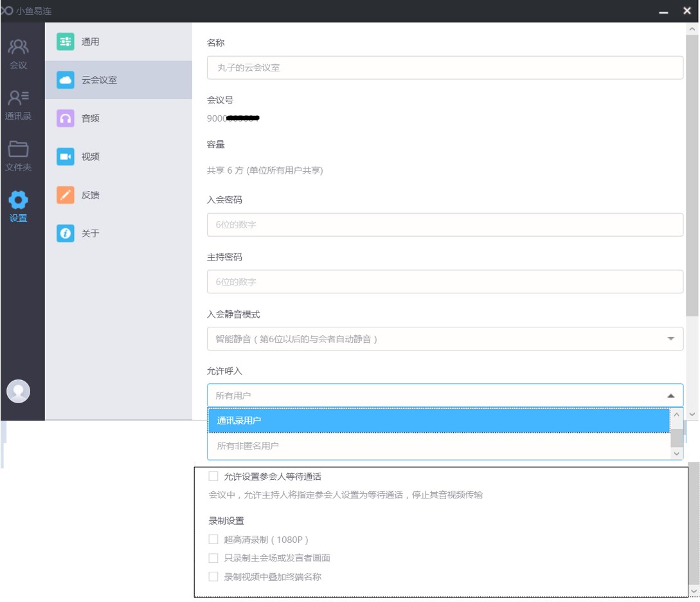Click the 小鱼易连 logo in title bar
Image resolution: width=700 pixels, height=602 pixels.
pyautogui.click(x=7, y=10)
